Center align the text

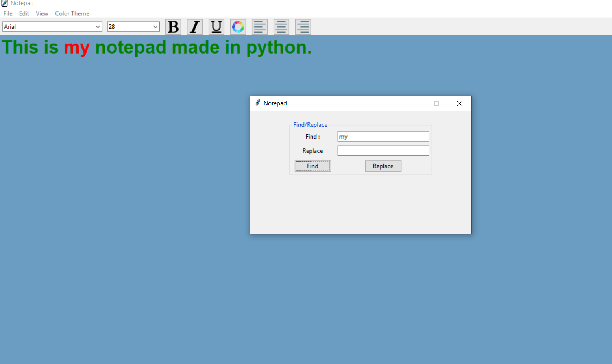point(281,26)
